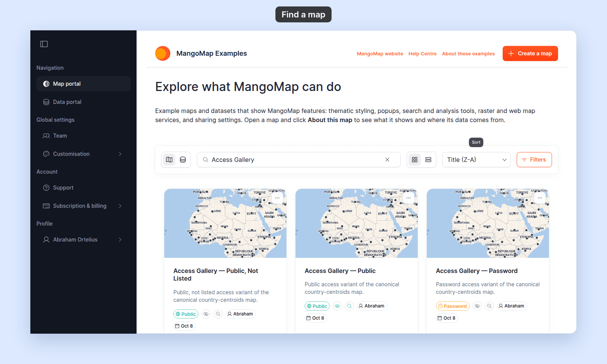The width and height of the screenshot is (607, 364).
Task: Clear the Access Gallery search text
Action: click(387, 160)
